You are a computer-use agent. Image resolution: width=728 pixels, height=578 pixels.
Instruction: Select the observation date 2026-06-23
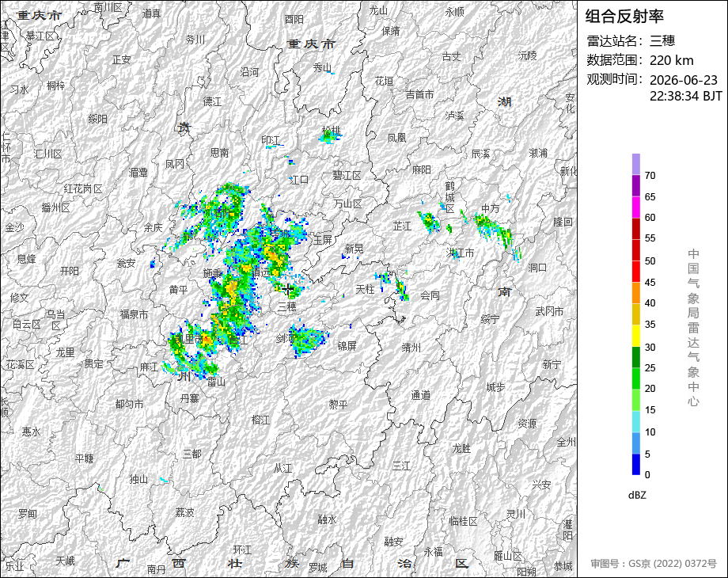pyautogui.click(x=684, y=80)
